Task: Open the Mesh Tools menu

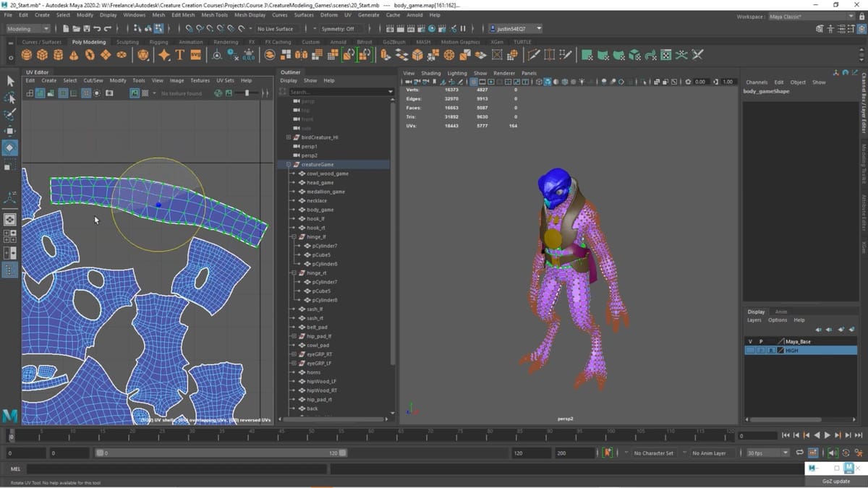Action: 214,14
